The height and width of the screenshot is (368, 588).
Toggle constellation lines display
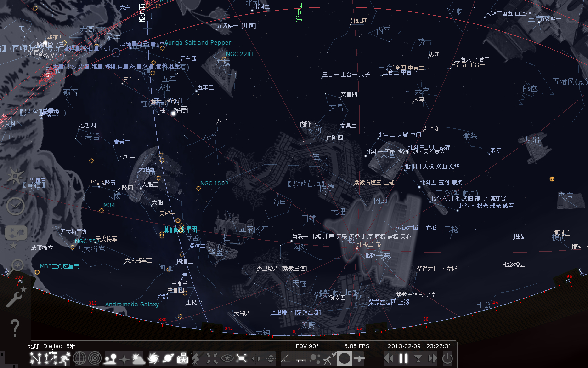coord(35,358)
